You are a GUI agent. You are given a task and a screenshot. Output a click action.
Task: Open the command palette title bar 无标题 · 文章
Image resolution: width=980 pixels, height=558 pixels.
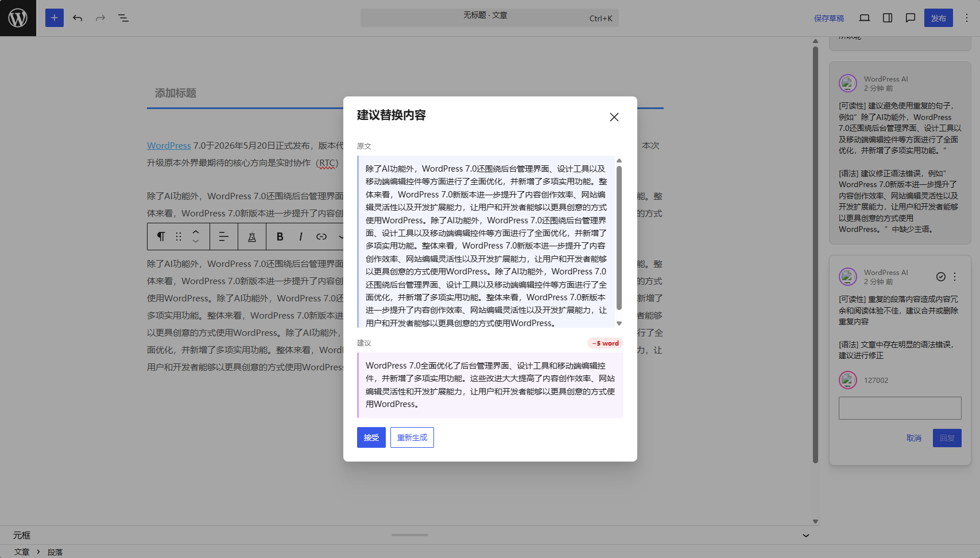[490, 18]
